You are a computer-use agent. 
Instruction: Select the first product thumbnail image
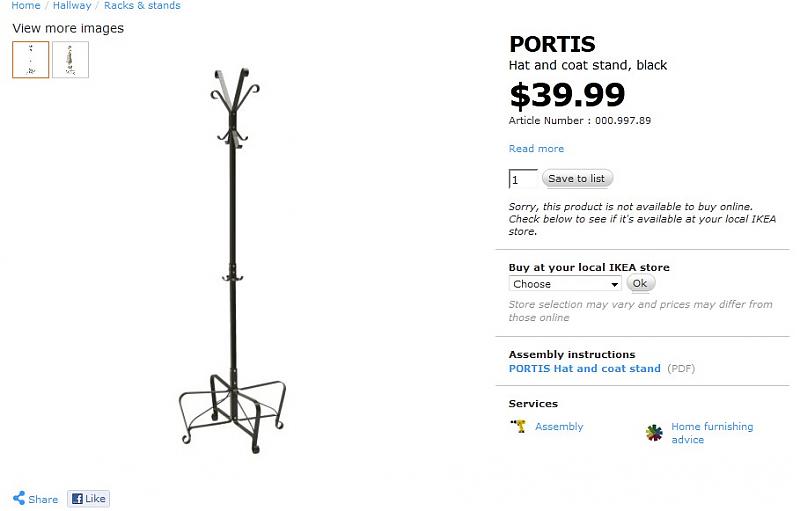pos(31,60)
